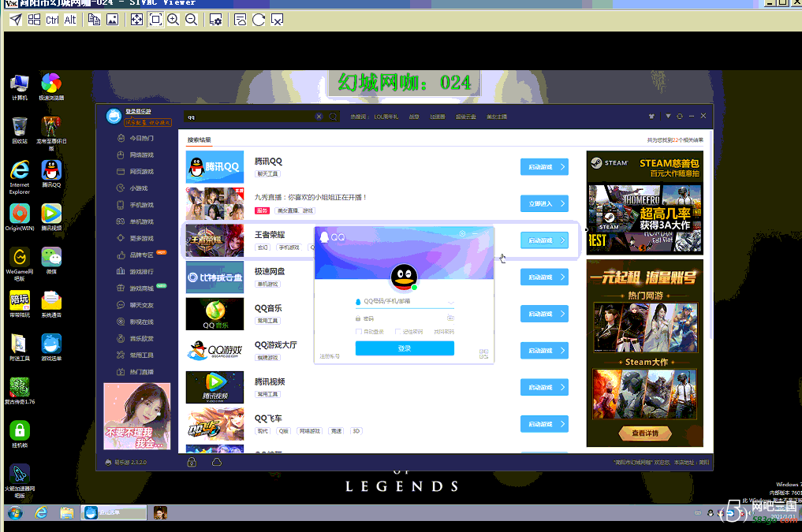
Task: Click the copy/clipboard icon in the VNC toolbar
Action: [94, 20]
